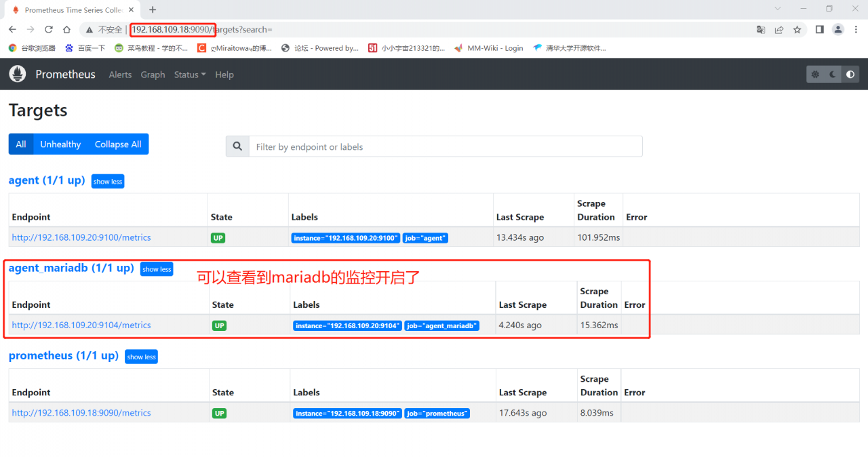Collapse prometheus group with show less
The height and width of the screenshot is (457, 868).
point(141,357)
